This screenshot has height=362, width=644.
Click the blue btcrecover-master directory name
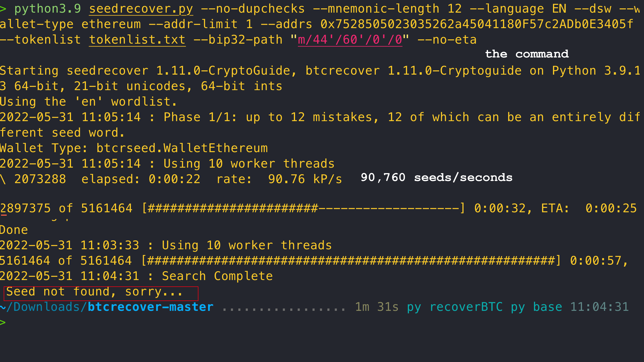[150, 307]
